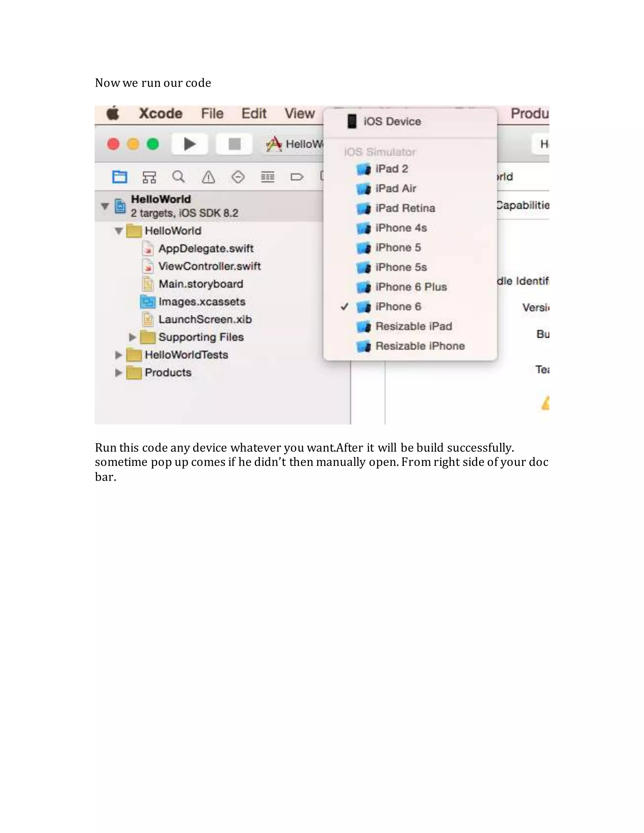This screenshot has height=833, width=644.
Task: Show the Test navigator diamond icon
Action: [x=238, y=177]
